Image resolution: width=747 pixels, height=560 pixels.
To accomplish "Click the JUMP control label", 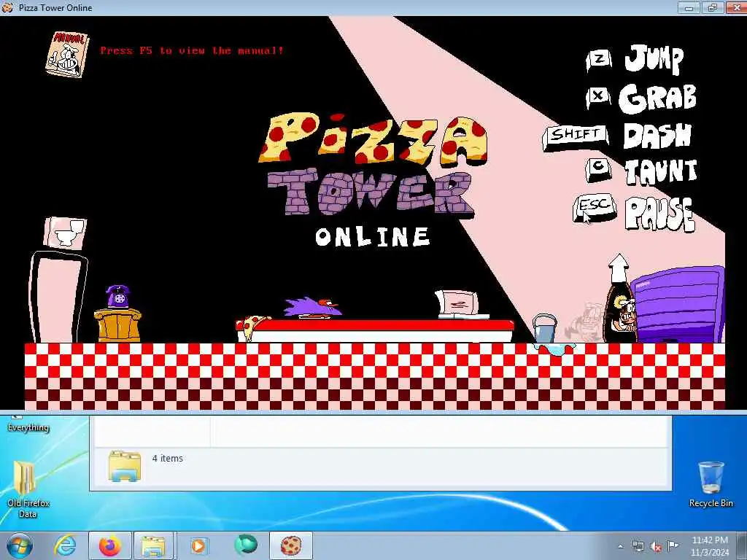I will click(654, 59).
